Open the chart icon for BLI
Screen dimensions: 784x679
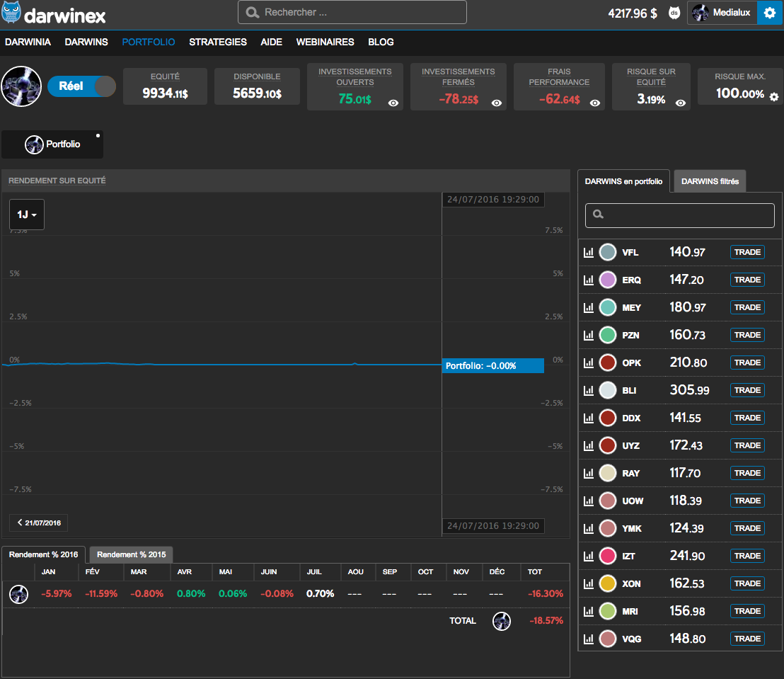coord(588,390)
